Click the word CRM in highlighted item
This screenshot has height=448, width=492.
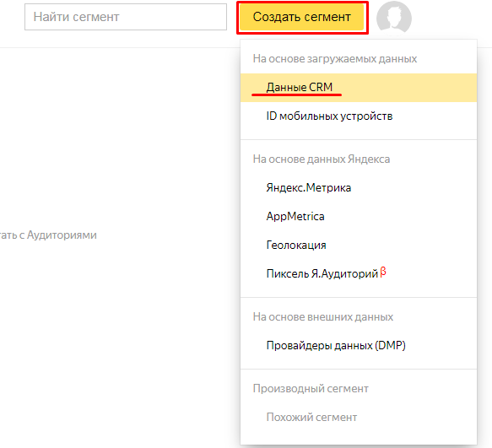321,87
